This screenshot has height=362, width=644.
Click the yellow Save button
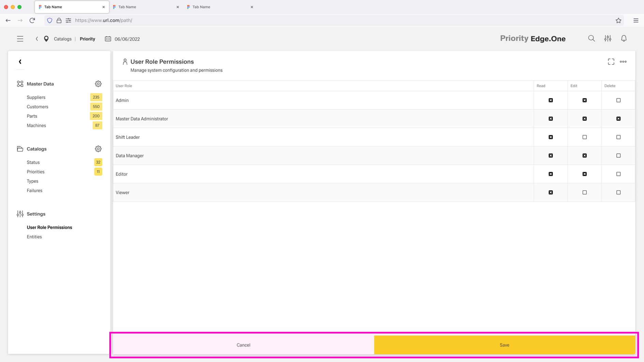[x=504, y=345]
